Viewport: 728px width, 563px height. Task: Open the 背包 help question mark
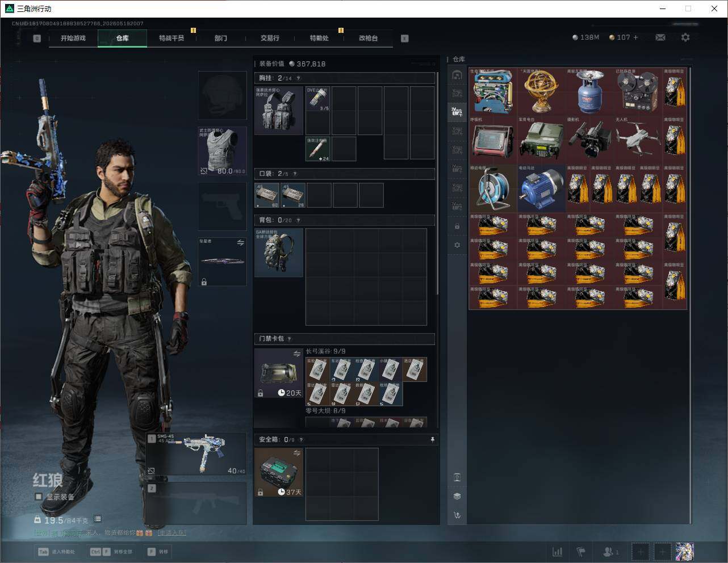point(298,220)
